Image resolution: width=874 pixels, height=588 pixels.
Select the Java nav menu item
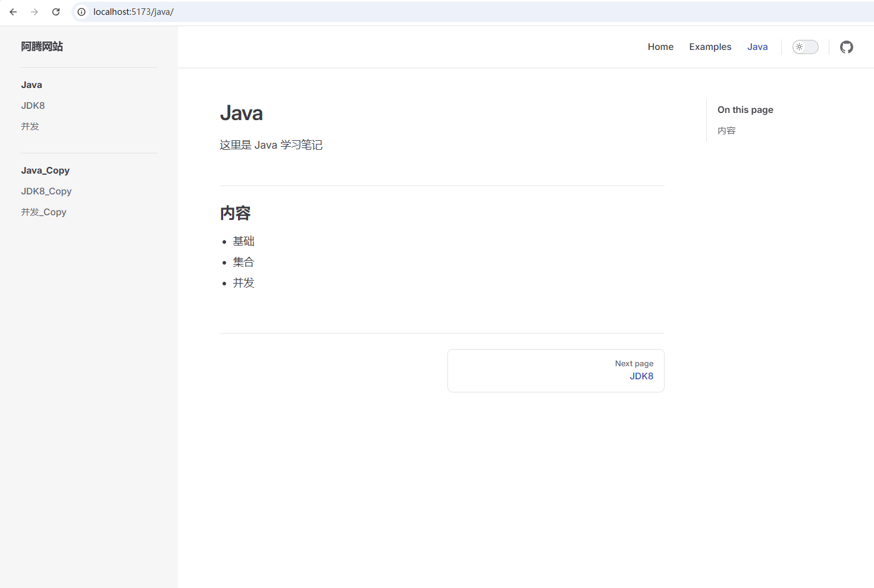tap(757, 47)
